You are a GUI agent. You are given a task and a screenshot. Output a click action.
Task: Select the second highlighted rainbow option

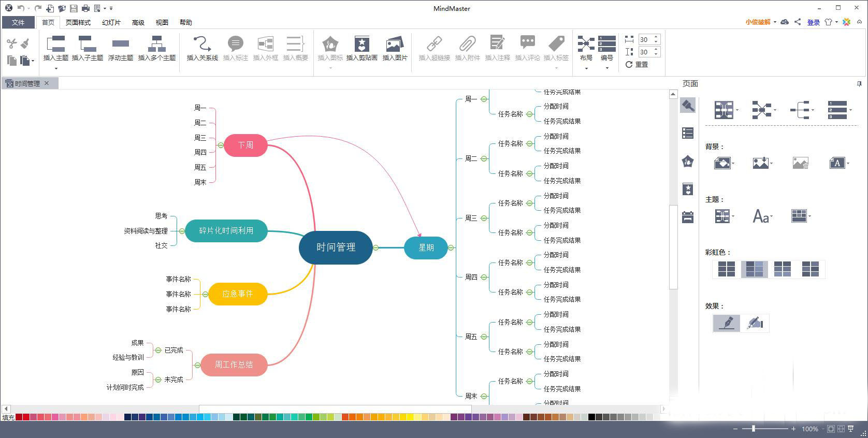pos(754,269)
